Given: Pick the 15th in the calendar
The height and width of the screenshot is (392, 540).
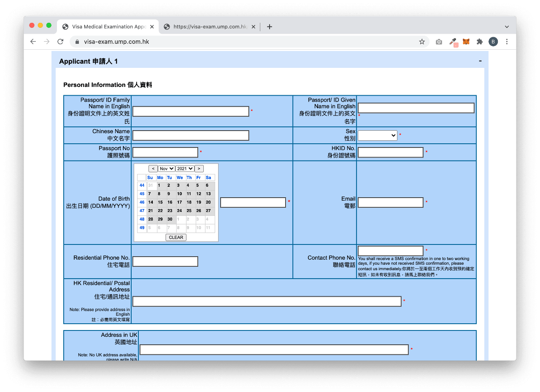Looking at the screenshot, I should 160,202.
